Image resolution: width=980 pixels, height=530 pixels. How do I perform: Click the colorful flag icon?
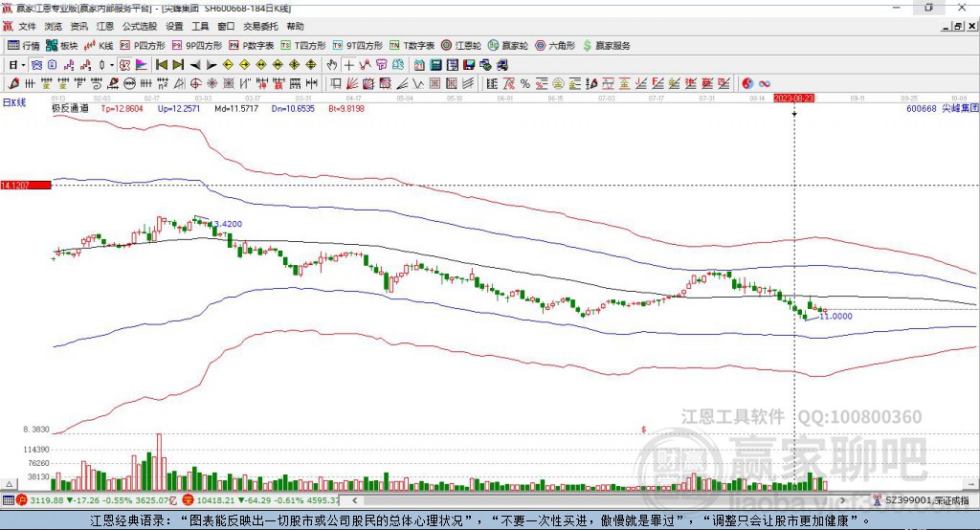[142, 65]
